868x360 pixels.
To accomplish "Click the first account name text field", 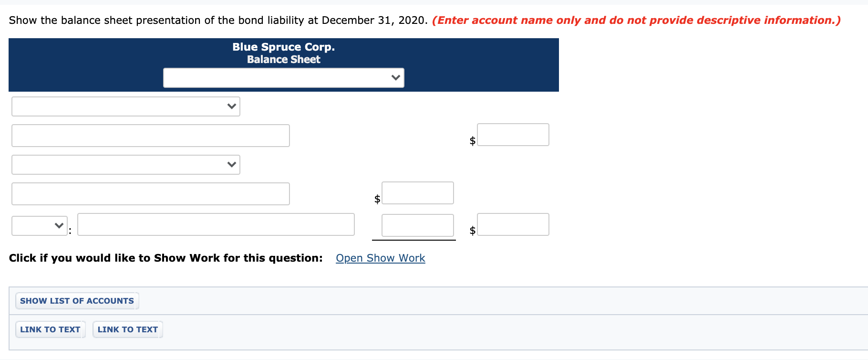I will click(150, 135).
